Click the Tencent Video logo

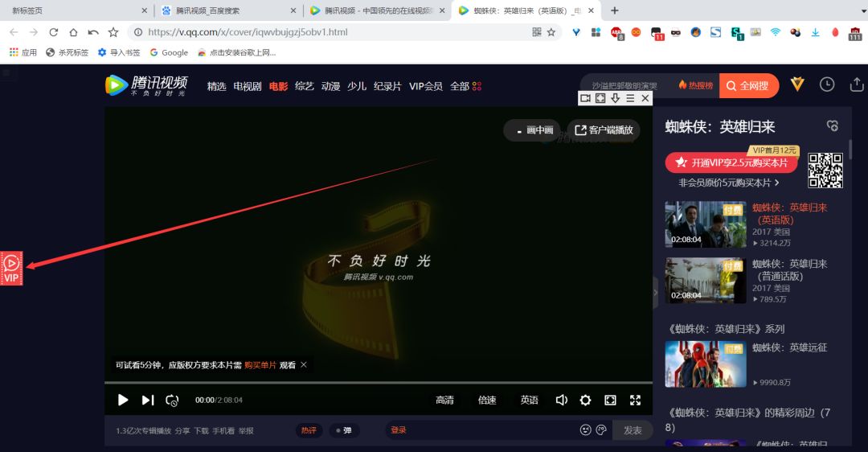point(147,85)
